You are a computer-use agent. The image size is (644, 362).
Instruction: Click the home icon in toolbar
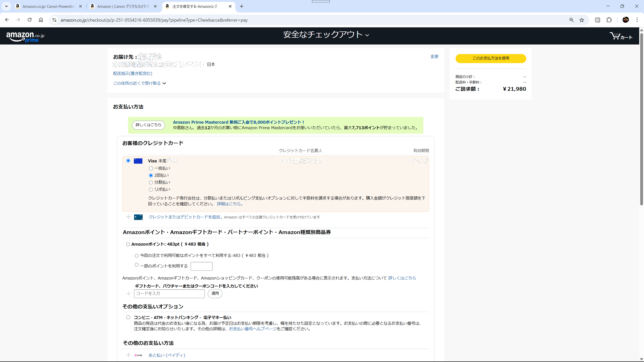click(x=41, y=20)
